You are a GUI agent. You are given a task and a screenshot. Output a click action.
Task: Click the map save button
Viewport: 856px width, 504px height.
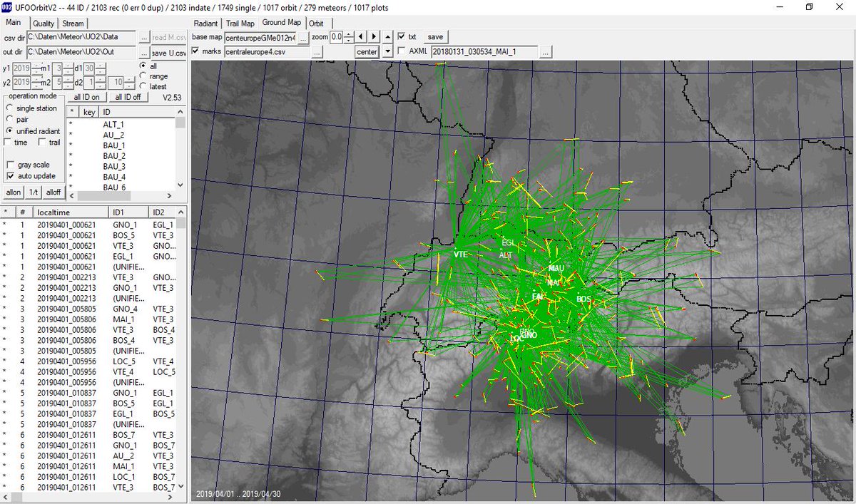(x=435, y=37)
